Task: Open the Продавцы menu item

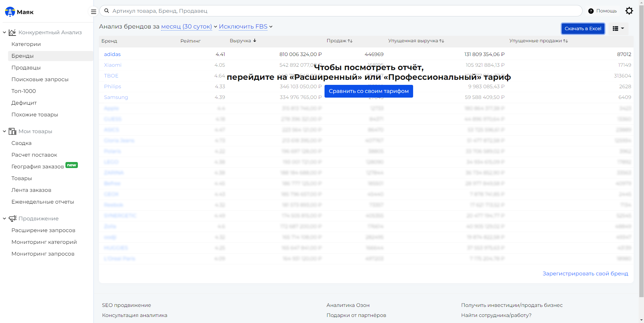Action: tap(26, 67)
